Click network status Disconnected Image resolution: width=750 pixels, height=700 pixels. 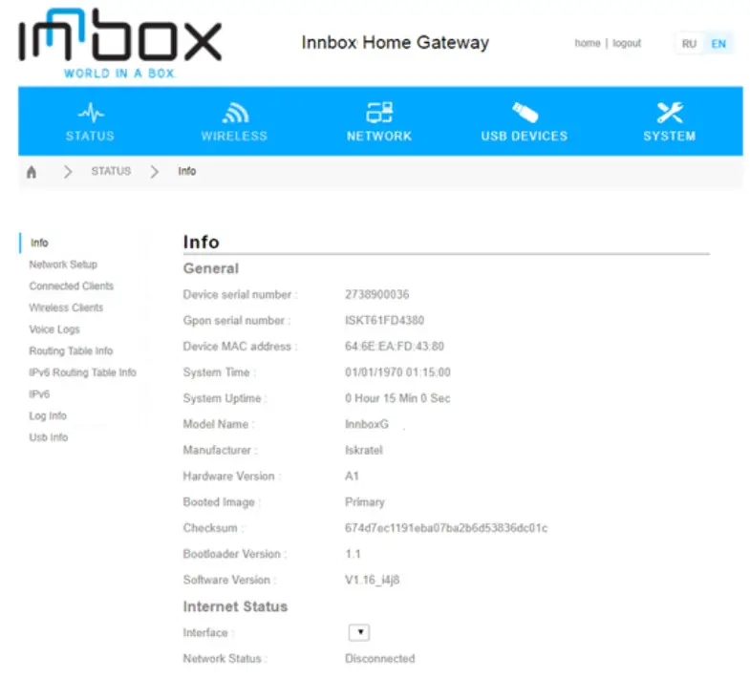coord(380,658)
